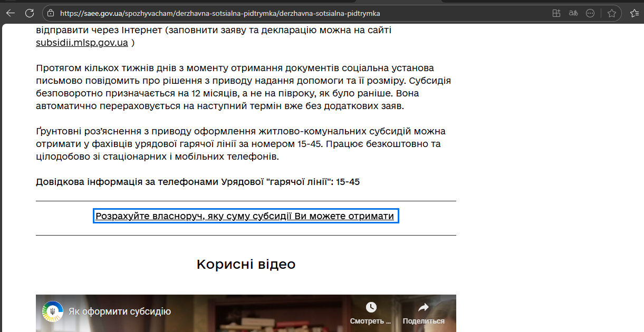
Task: Open the subsidy calculator link 'Розрахуйте власноруч'
Action: click(245, 216)
